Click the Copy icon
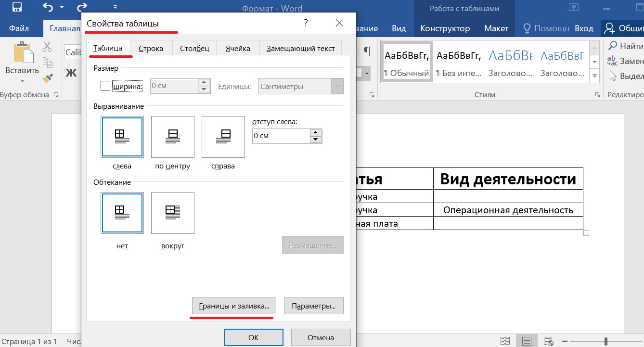The image size is (644, 347). [x=47, y=62]
